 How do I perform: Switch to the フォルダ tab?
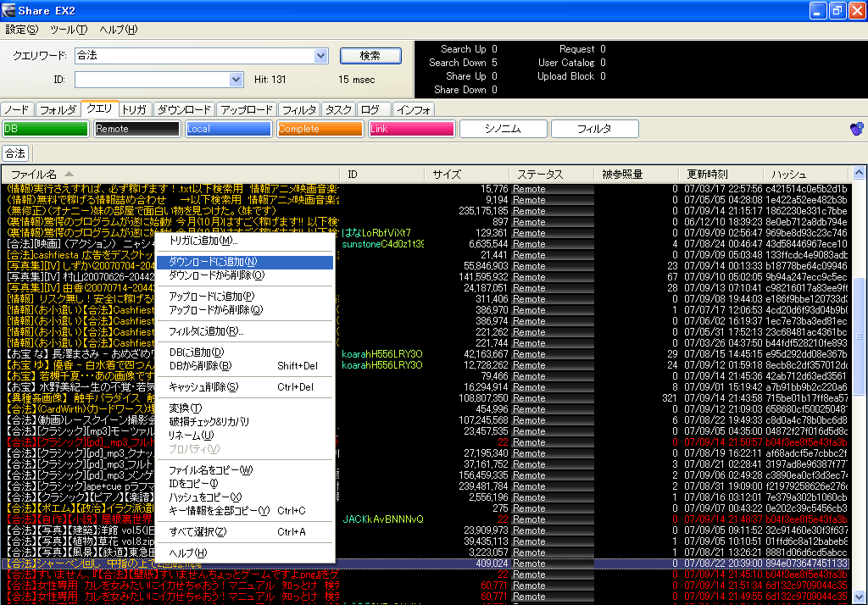58,110
